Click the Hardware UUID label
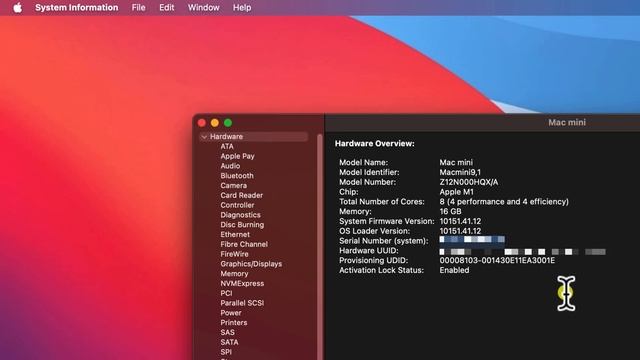Screen dimensions: 640x360 point(369,251)
